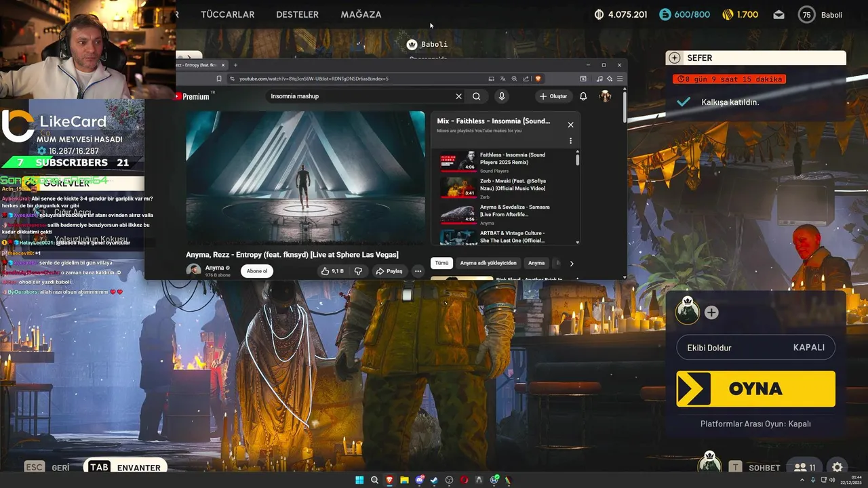Select the Anyma filter chip
The width and height of the screenshot is (868, 488).
[536, 263]
